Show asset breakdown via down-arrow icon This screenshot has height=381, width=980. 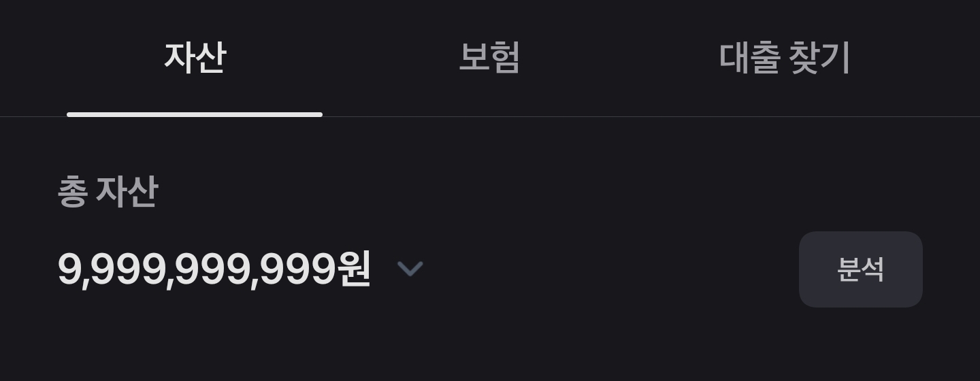(410, 269)
